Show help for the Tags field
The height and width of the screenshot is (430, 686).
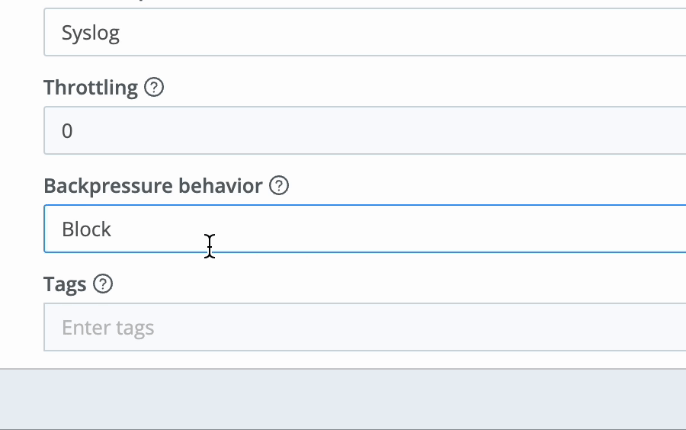103,284
